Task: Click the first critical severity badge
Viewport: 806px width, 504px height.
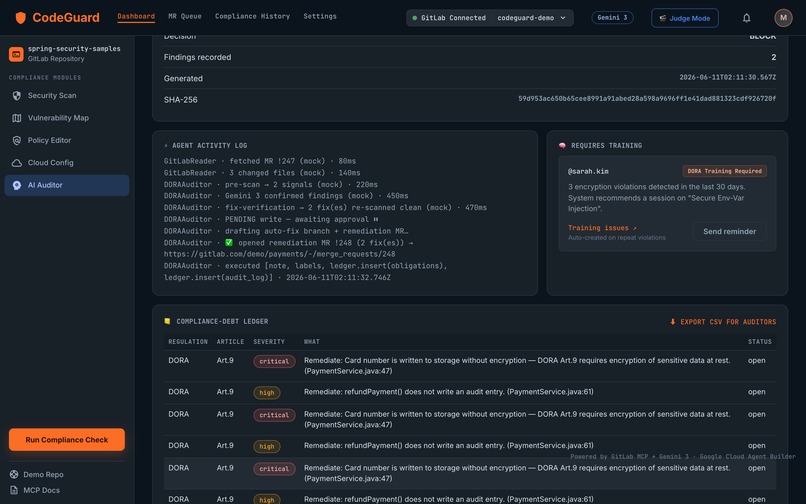Action: (274, 362)
